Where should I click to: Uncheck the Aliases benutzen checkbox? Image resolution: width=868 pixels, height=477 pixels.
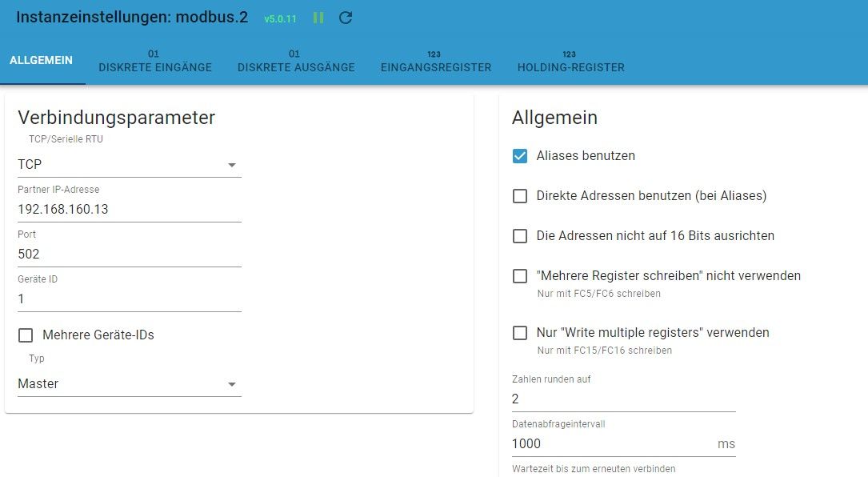520,156
